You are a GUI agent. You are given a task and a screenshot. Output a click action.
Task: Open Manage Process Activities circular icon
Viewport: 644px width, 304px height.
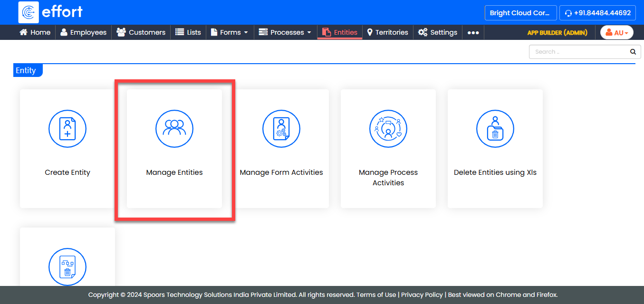(388, 129)
